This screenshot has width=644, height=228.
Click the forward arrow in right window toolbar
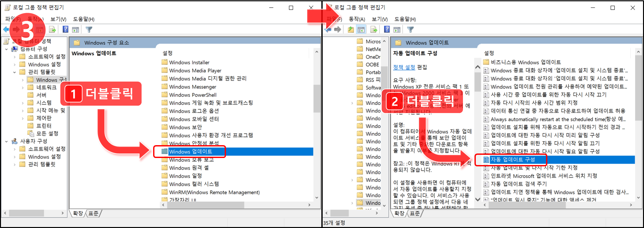pyautogui.click(x=337, y=30)
